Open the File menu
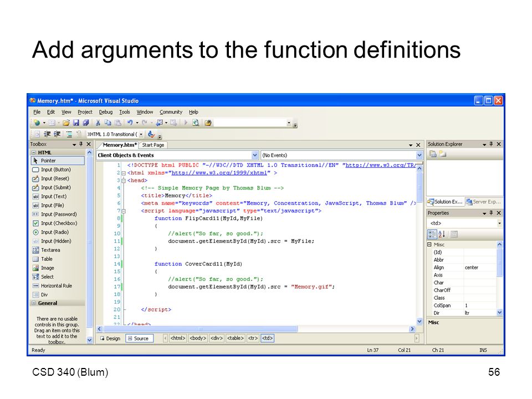This screenshot has height=399, width=532. (37, 112)
